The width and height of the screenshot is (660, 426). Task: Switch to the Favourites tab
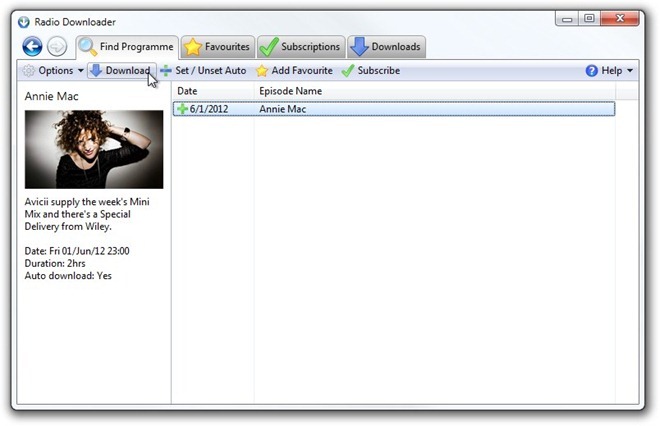(x=218, y=47)
